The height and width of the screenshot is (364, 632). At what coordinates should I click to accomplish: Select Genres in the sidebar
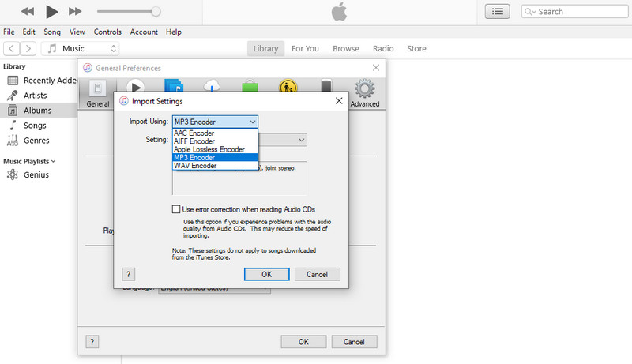point(39,141)
